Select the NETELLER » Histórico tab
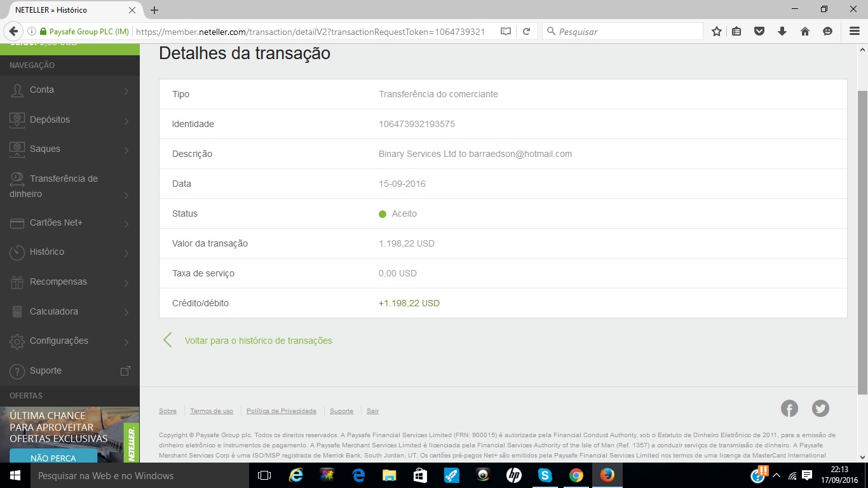The height and width of the screenshot is (488, 868). 71,10
